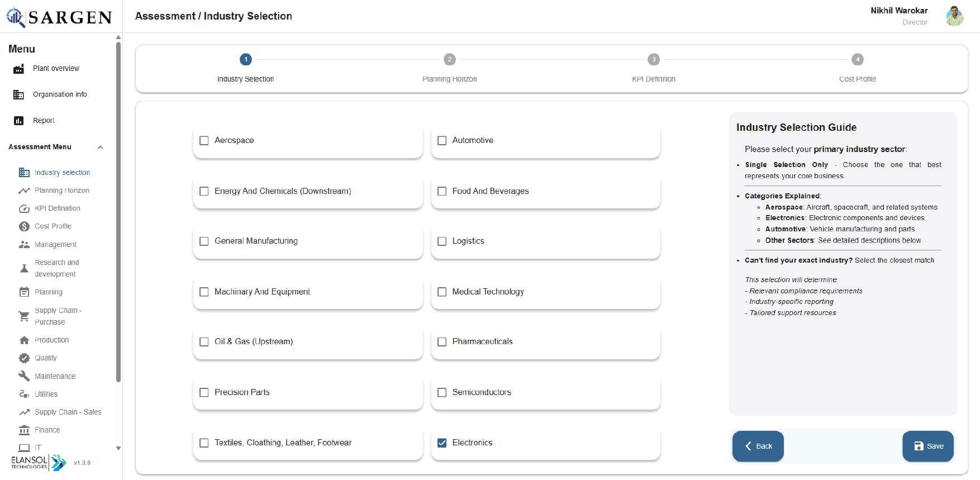The width and height of the screenshot is (980, 480).
Task: Tick the Pharmaceuticals checkbox
Action: tap(442, 342)
